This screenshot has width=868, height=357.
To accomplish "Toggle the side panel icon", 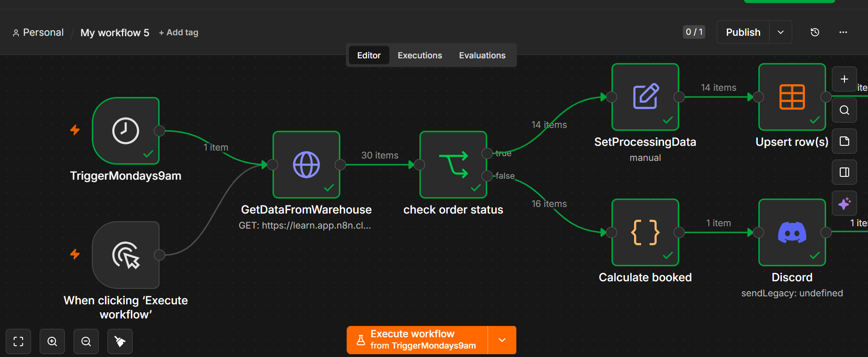I will [844, 172].
